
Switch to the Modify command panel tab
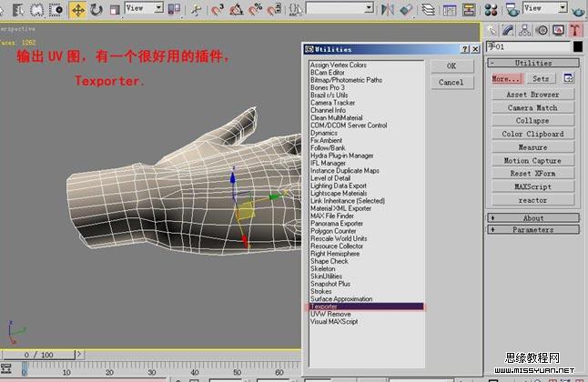pos(509,30)
